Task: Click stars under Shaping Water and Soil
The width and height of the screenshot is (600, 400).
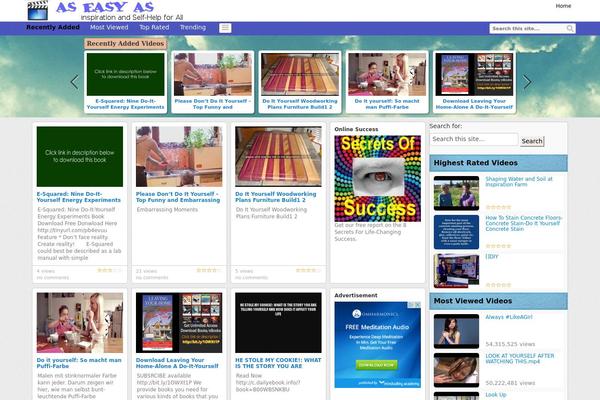Action: [x=498, y=207]
